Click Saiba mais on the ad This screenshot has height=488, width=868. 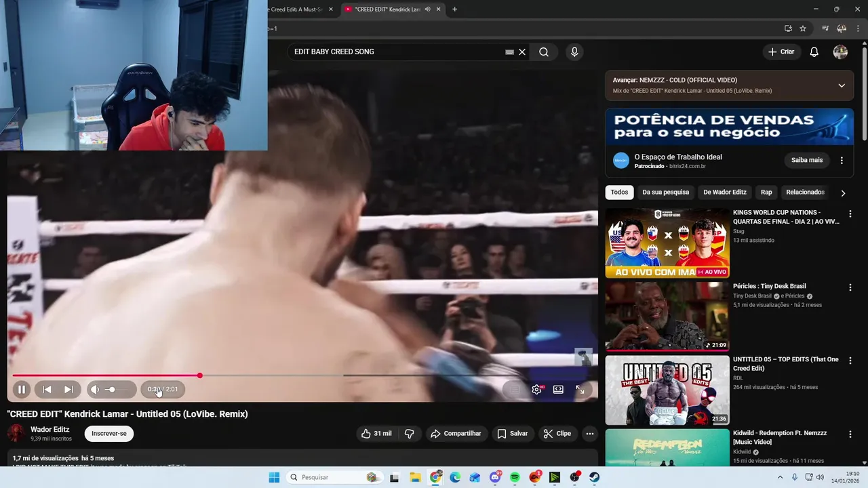pos(807,160)
